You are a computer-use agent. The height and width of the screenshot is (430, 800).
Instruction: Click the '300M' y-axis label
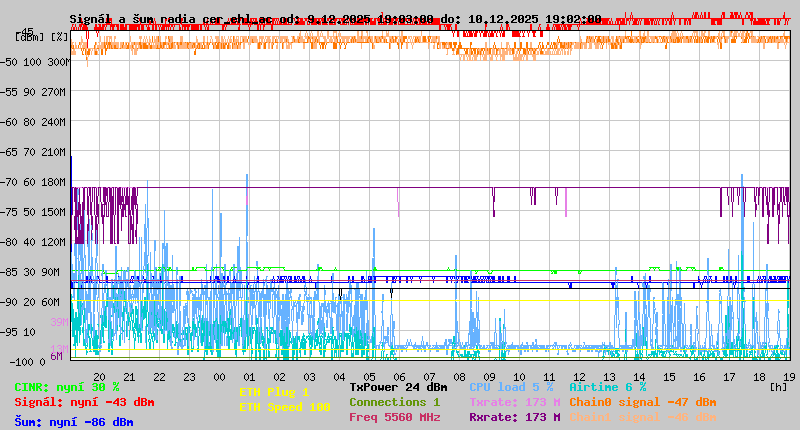pos(59,62)
